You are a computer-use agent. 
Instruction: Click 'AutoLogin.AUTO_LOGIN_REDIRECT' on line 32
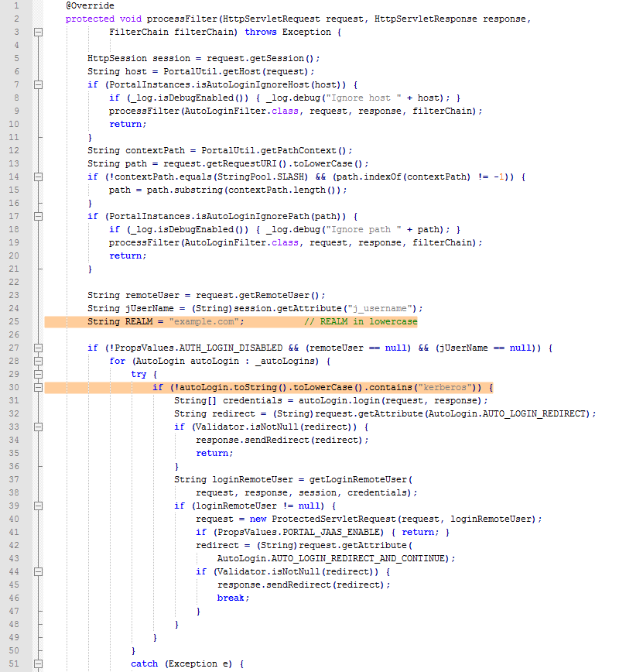pyautogui.click(x=507, y=413)
